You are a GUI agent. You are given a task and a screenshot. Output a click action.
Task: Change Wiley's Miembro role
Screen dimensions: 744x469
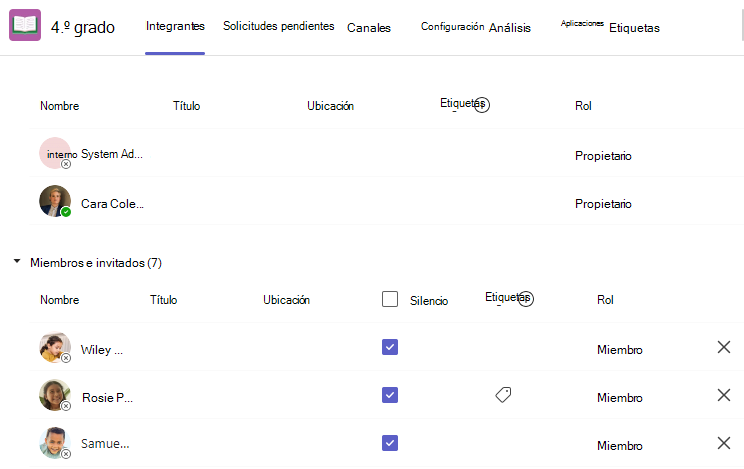tap(620, 350)
